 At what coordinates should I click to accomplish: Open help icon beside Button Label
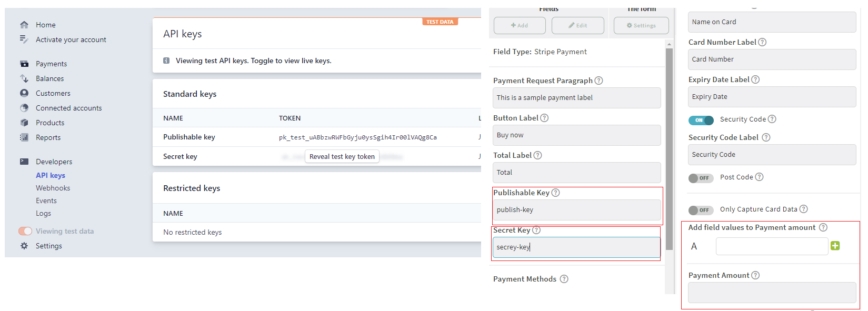pos(544,118)
